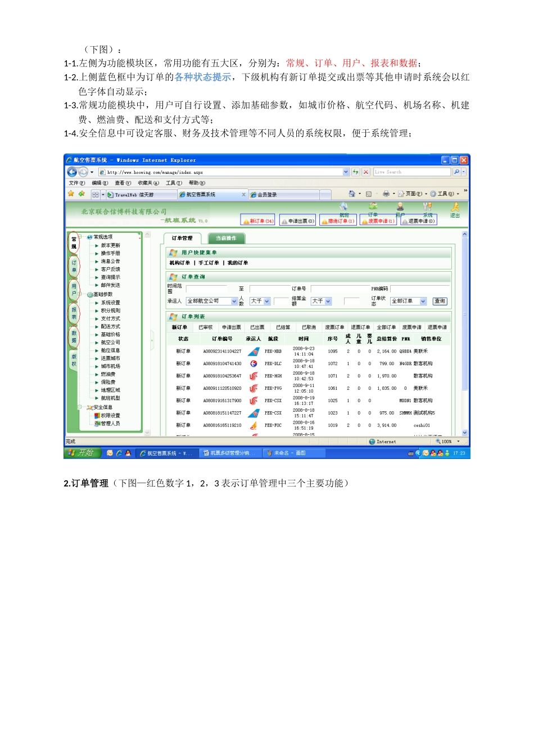Open the Quick Tabs grid icon
The height and width of the screenshot is (756, 534).
(96, 195)
